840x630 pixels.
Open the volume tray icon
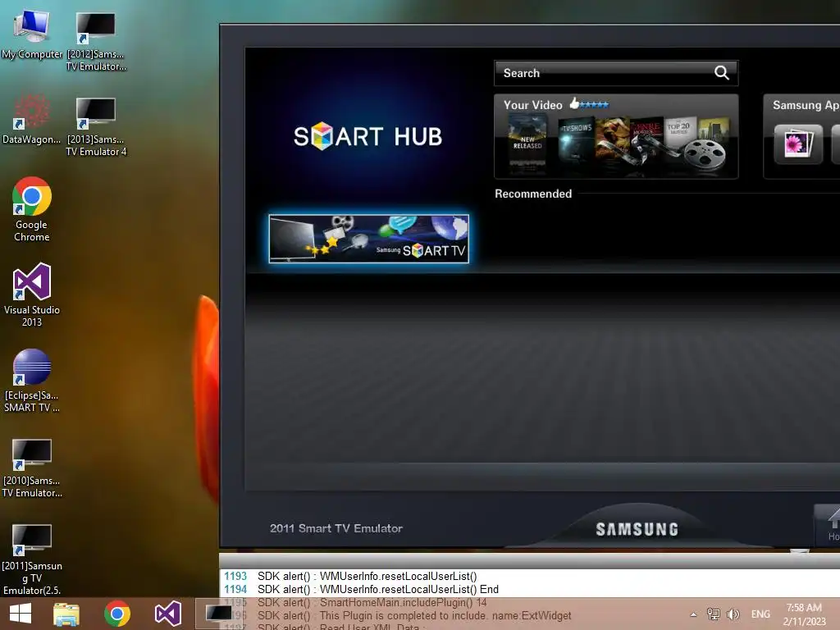pos(733,614)
